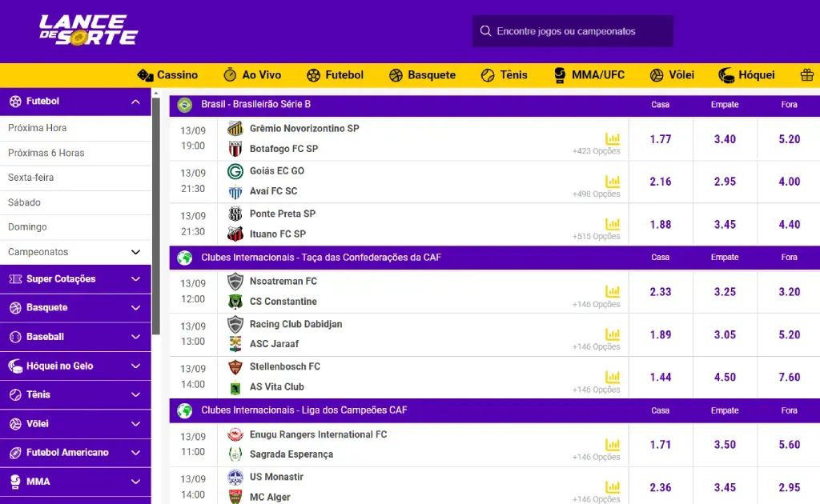820x504 pixels.
Task: Expand the Campeonatos submenu
Action: (135, 252)
